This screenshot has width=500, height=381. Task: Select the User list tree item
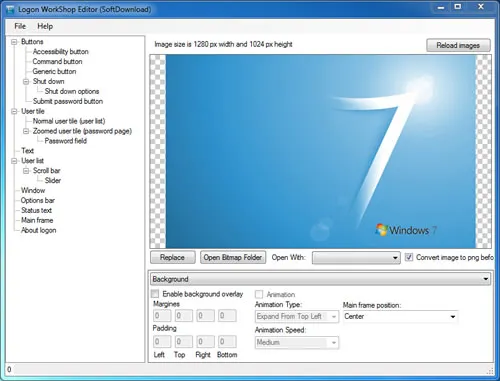click(x=32, y=161)
